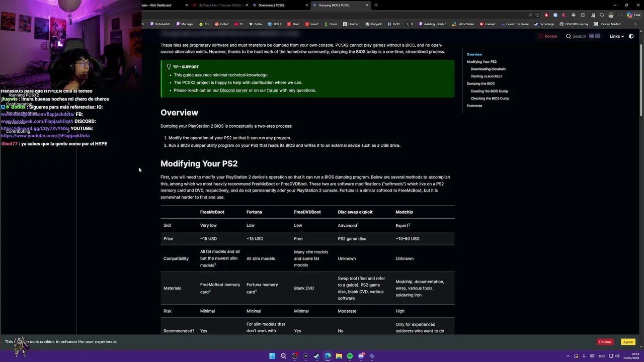Open X bookmark
The height and width of the screenshot is (362, 644).
coord(409,24)
